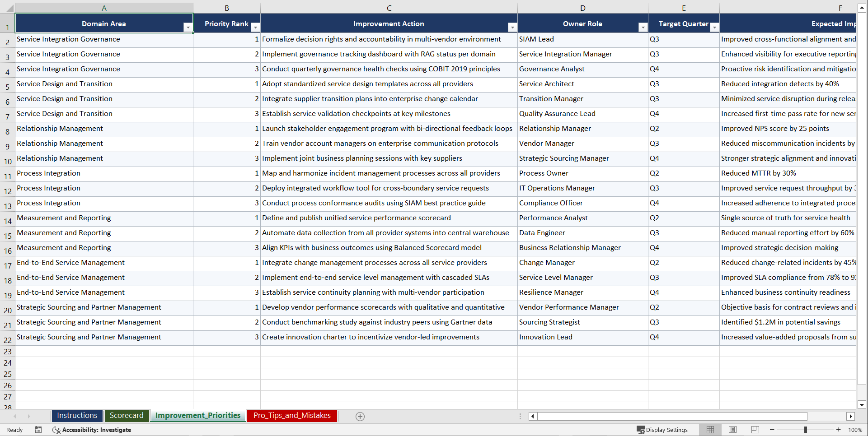The image size is (868, 436).
Task: Run the Accessibility: Investigate checker
Action: (92, 430)
